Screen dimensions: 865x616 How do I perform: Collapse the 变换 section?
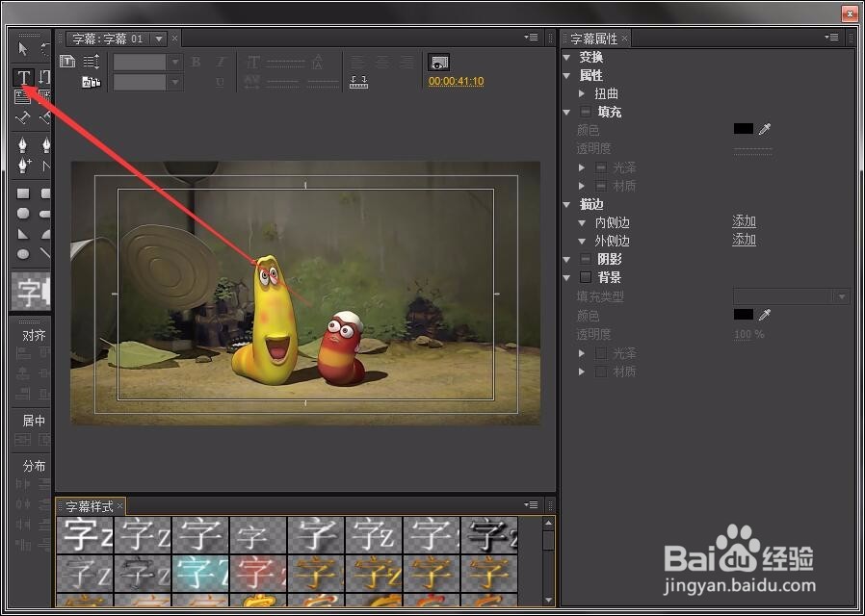coord(567,58)
